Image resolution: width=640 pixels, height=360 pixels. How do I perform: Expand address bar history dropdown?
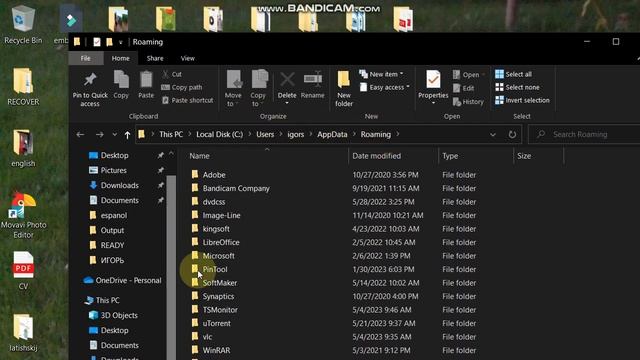493,135
